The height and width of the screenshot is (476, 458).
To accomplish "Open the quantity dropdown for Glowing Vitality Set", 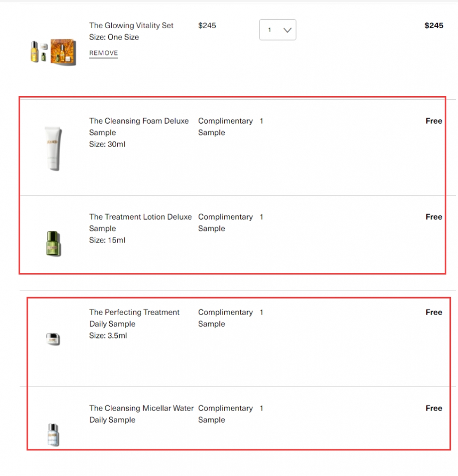I will (x=277, y=30).
